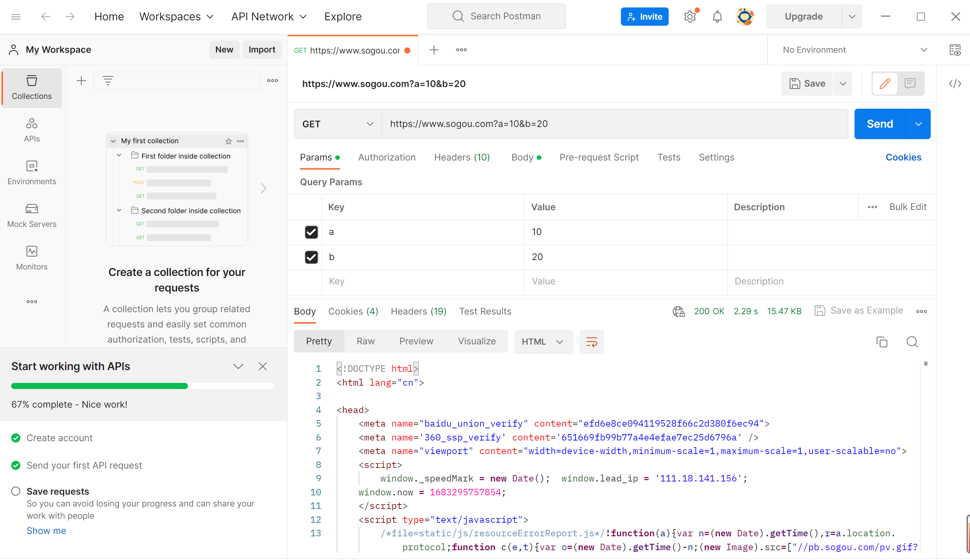Viewport: 970px width, 560px height.
Task: Show more sidebar options ellipsis
Action: 31,302
